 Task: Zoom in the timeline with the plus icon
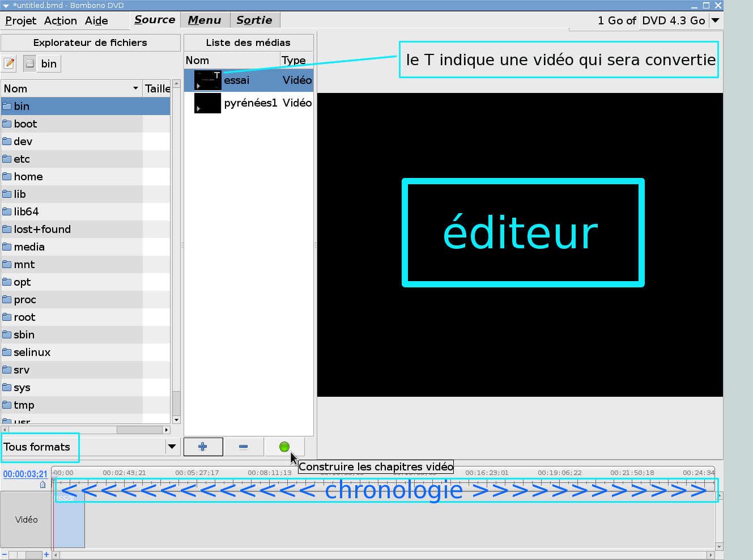pyautogui.click(x=46, y=554)
